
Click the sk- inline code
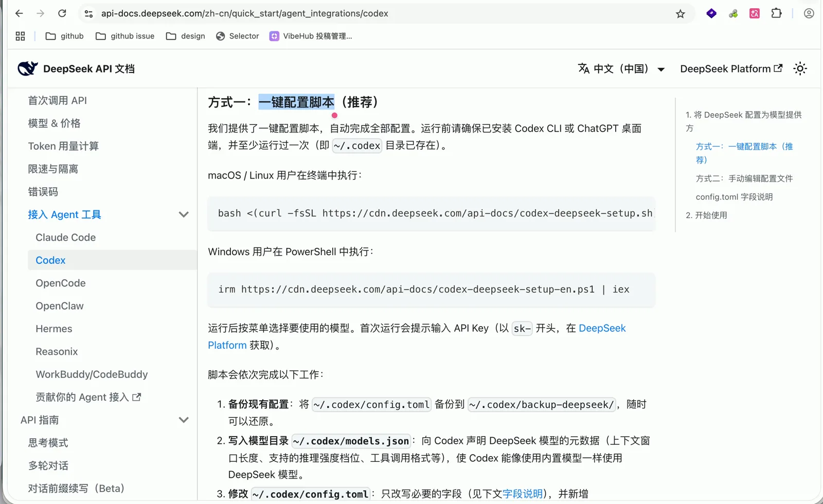point(522,329)
